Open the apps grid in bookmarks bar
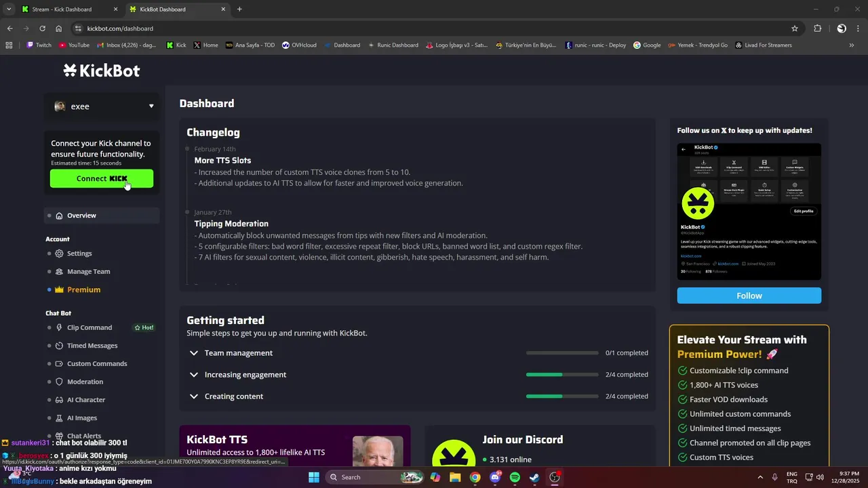This screenshot has width=868, height=488. point(9,45)
